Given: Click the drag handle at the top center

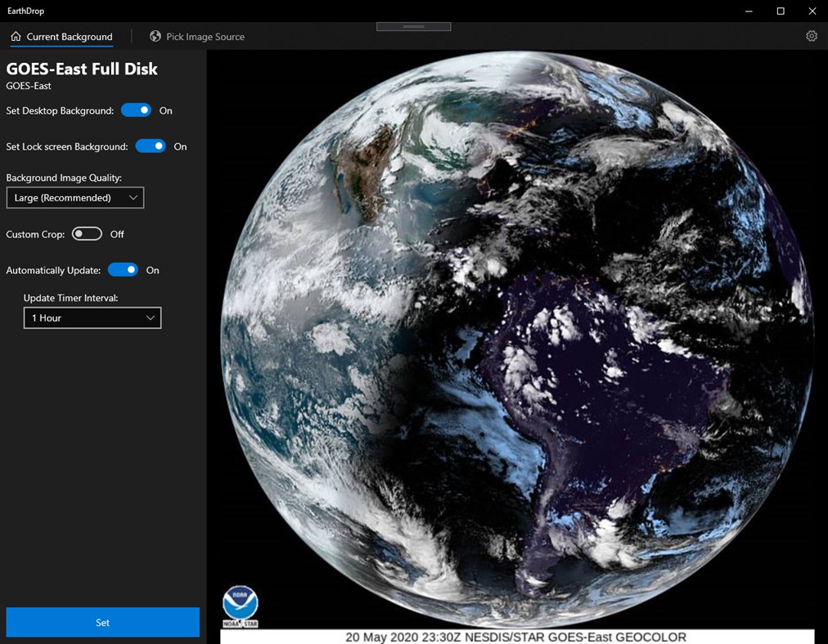Looking at the screenshot, I should [413, 25].
